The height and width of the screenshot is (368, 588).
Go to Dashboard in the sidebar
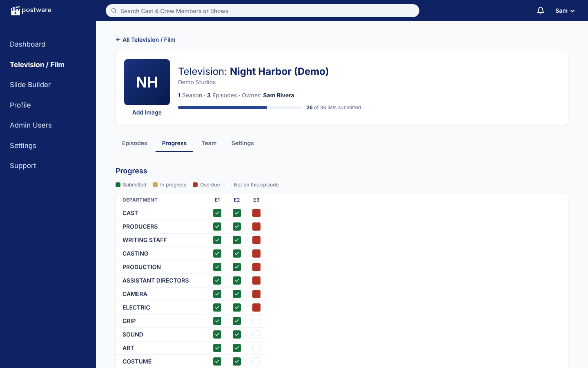[x=28, y=44]
